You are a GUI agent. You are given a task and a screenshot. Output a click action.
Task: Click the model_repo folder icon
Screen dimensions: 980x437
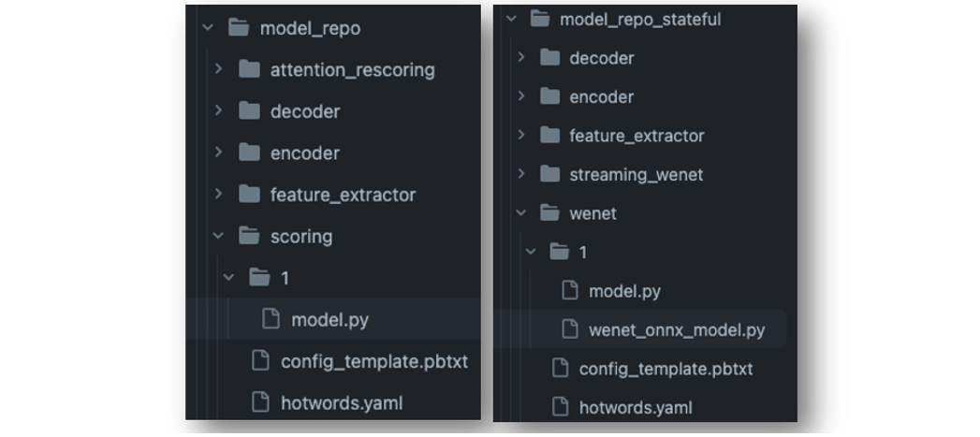pos(239,27)
